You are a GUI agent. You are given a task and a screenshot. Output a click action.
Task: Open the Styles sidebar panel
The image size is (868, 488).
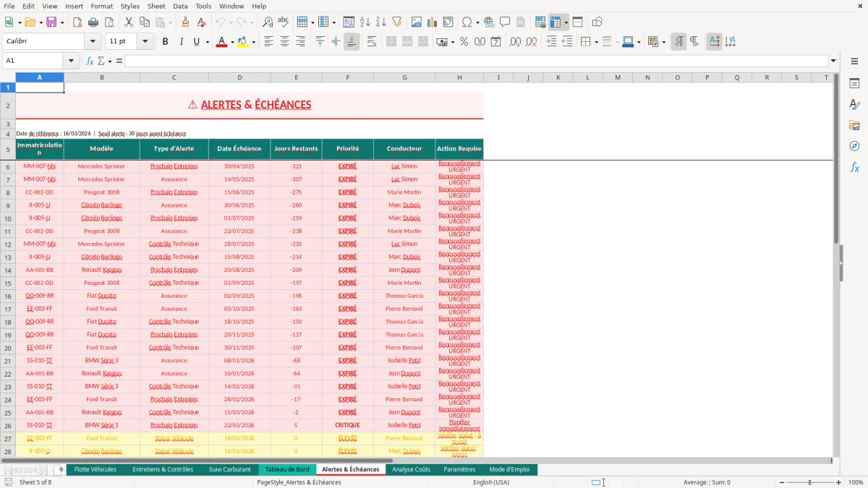coord(854,105)
